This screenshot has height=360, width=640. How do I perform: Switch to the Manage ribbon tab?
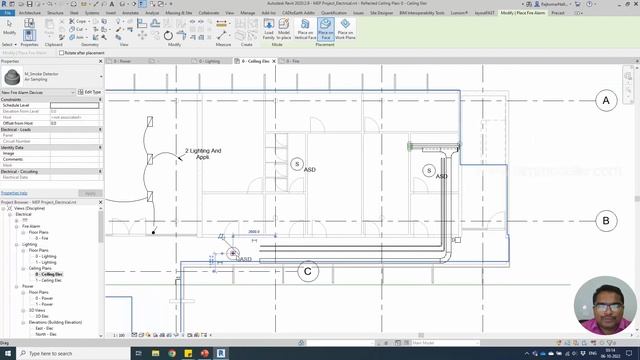(x=247, y=13)
